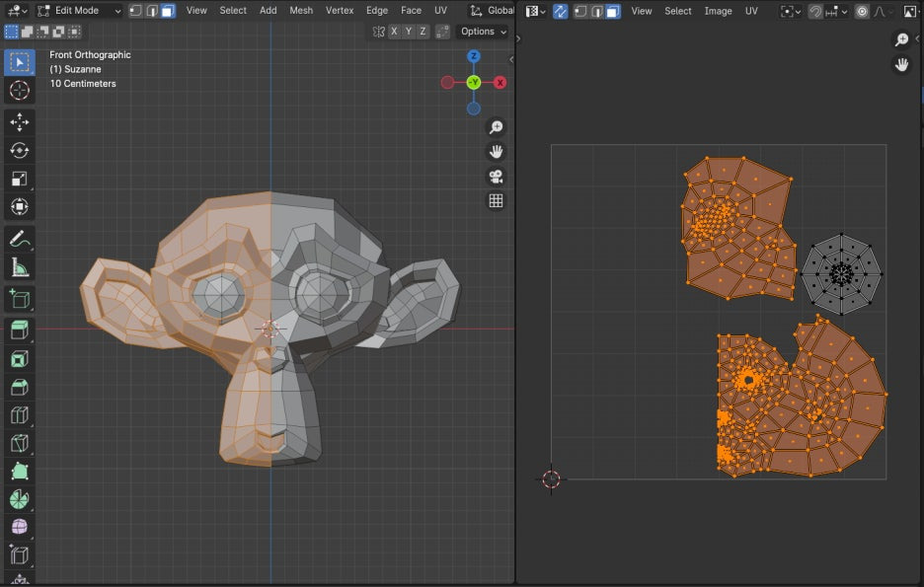Expand the UV editor left toolbar arrow
This screenshot has height=587, width=924.
(x=518, y=38)
